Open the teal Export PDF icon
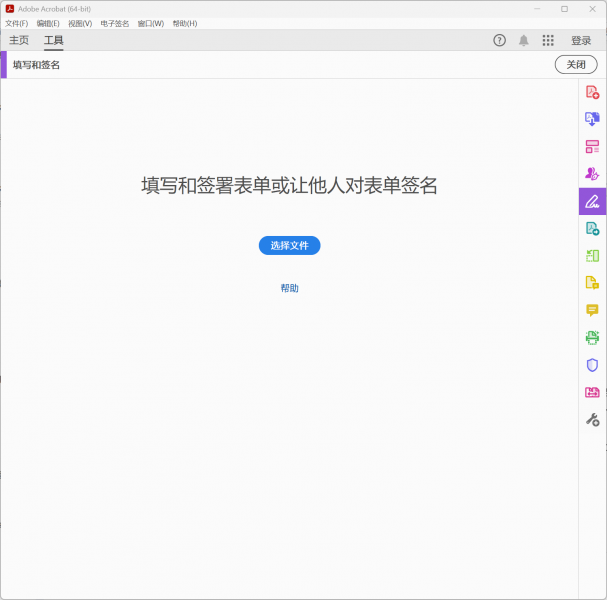Image resolution: width=607 pixels, height=600 pixels. pos(592,228)
